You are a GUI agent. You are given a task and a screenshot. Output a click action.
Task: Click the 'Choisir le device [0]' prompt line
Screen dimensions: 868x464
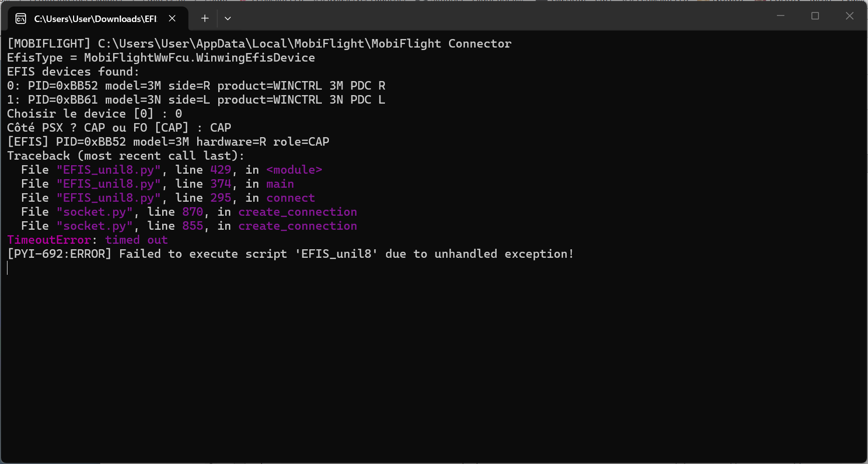(95, 114)
